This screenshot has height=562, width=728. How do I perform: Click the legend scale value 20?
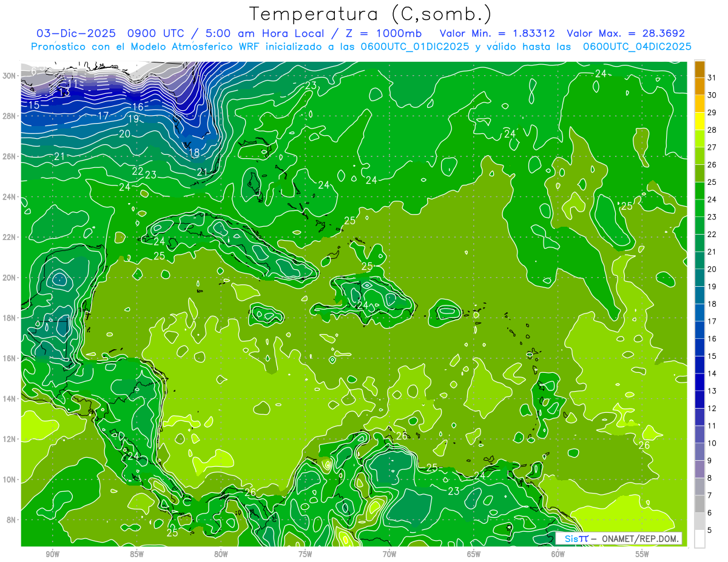coord(712,269)
